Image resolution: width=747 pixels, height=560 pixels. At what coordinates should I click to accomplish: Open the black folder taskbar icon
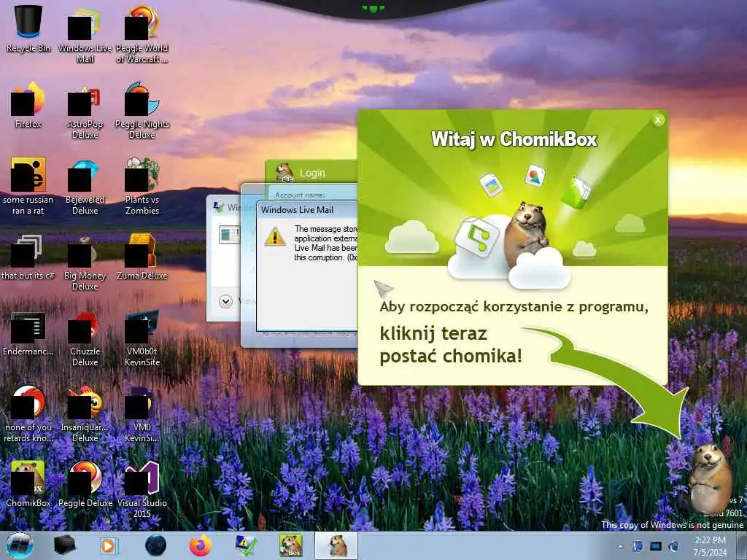click(64, 545)
